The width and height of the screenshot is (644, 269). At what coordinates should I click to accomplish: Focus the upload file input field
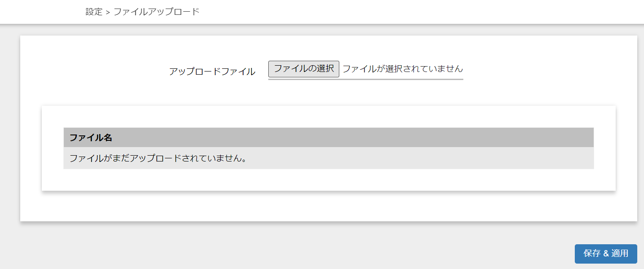tap(366, 69)
